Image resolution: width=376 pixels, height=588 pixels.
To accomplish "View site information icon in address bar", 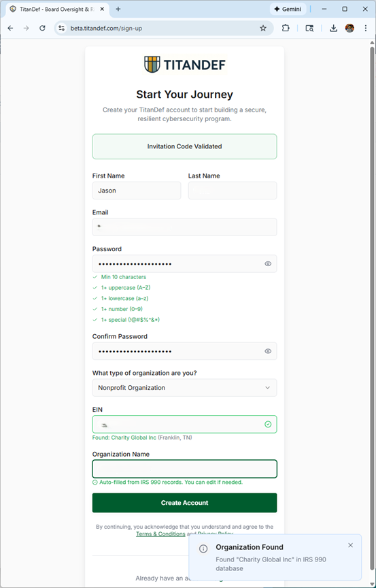I will pyautogui.click(x=62, y=28).
